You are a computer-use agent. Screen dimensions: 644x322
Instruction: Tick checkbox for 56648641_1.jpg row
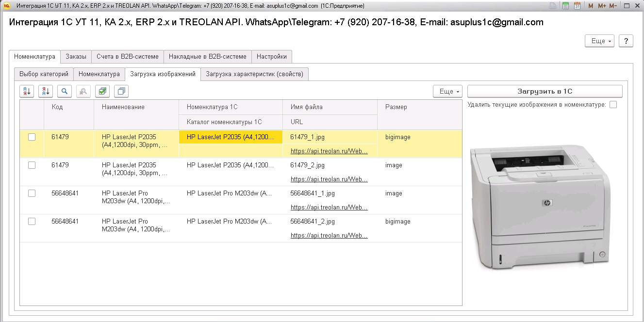pos(32,193)
